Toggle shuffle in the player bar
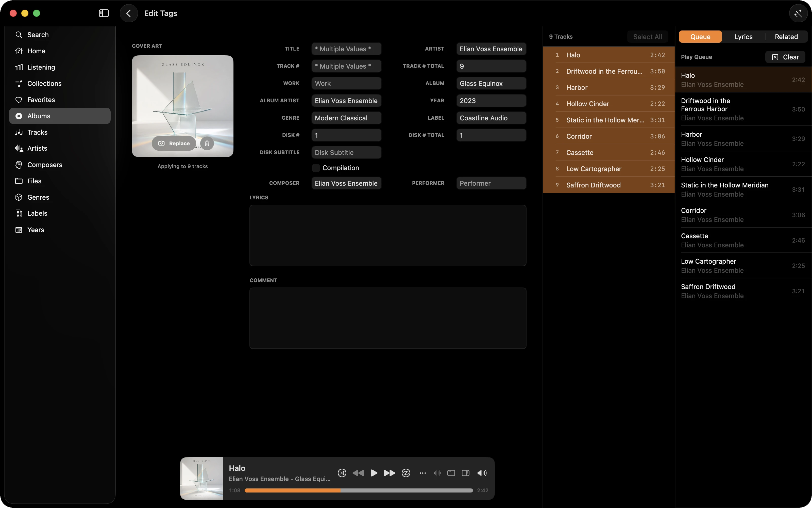The width and height of the screenshot is (812, 508). (342, 473)
